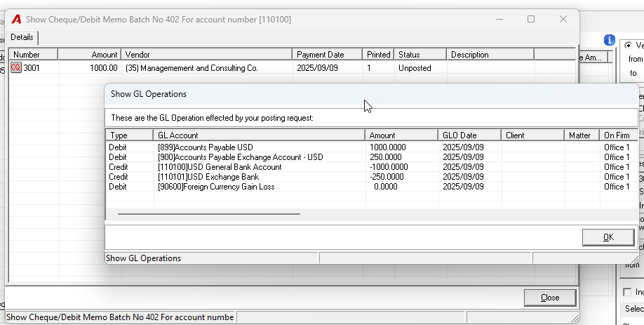Click the CQ cheque icon for number 3001
This screenshot has width=644, height=325.
15,68
